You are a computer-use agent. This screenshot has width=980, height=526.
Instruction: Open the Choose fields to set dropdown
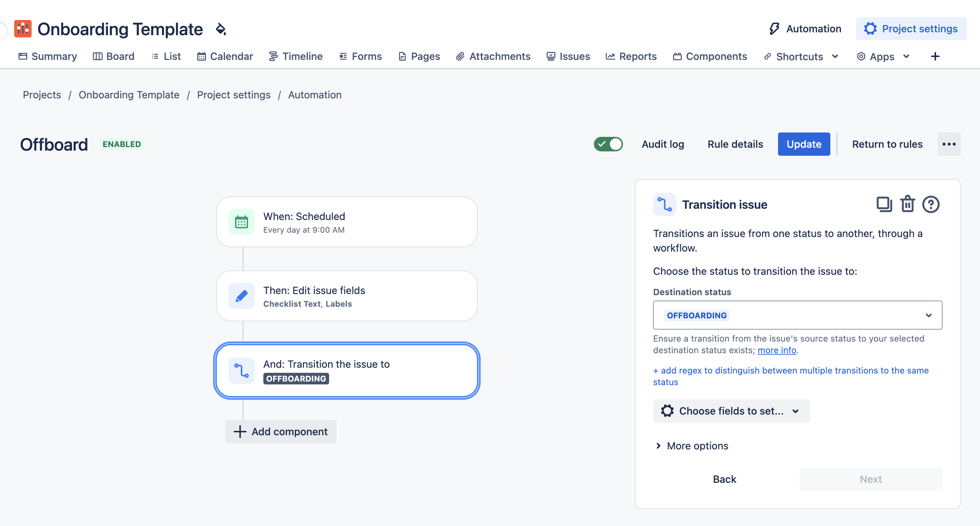pos(731,411)
